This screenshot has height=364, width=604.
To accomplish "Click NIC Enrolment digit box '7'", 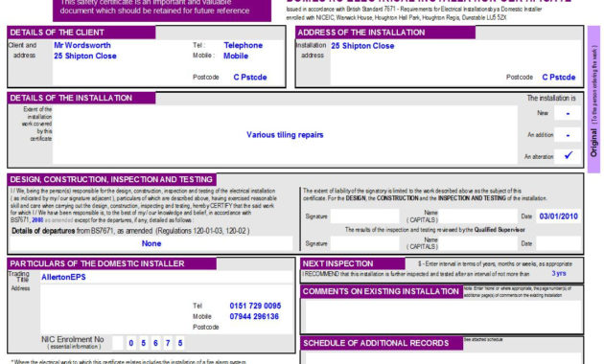I will click(168, 343).
